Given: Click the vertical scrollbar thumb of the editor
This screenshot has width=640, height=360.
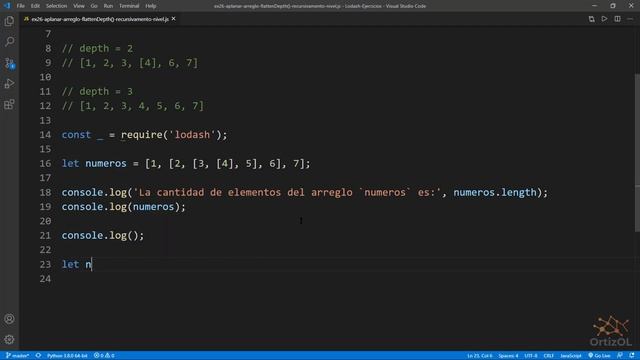Looking at the screenshot, I should coord(637,153).
